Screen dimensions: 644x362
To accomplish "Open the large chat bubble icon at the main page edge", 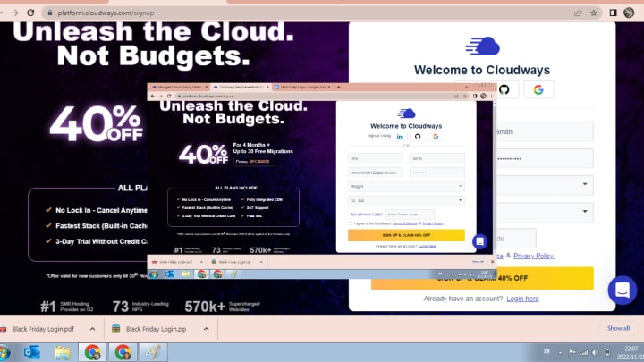I will click(623, 290).
